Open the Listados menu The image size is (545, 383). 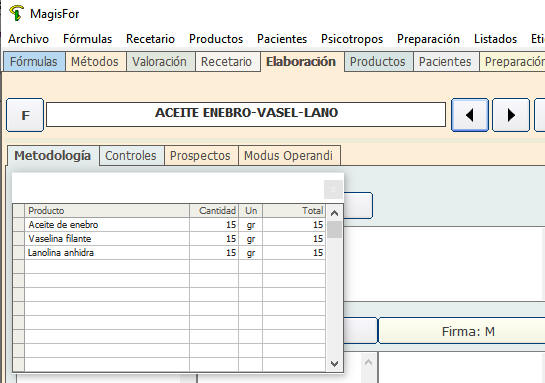tap(495, 39)
